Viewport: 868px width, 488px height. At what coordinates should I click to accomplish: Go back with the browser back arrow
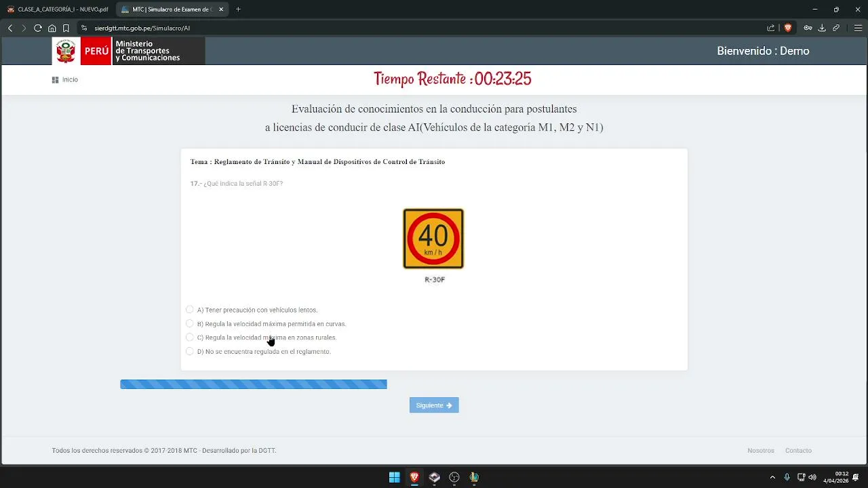9,28
